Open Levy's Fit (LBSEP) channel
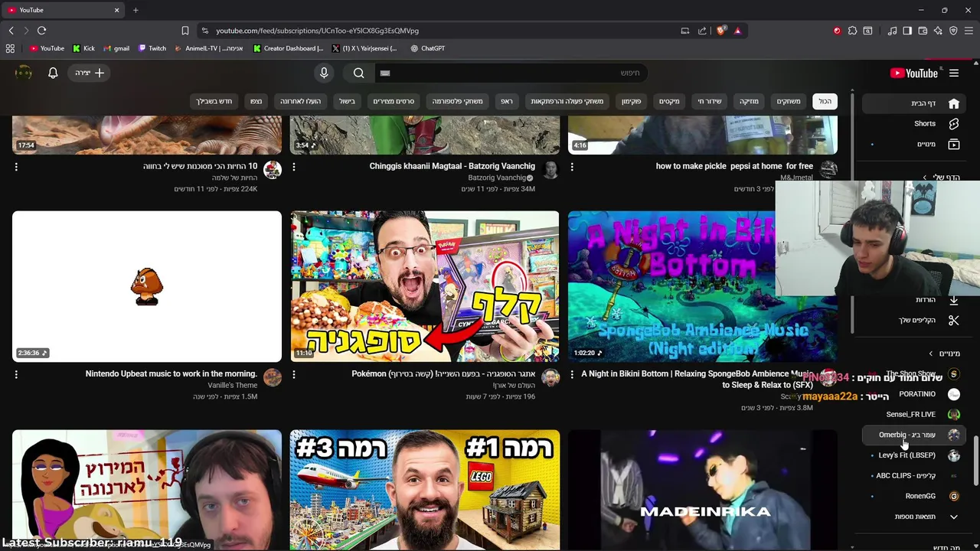 click(915, 455)
